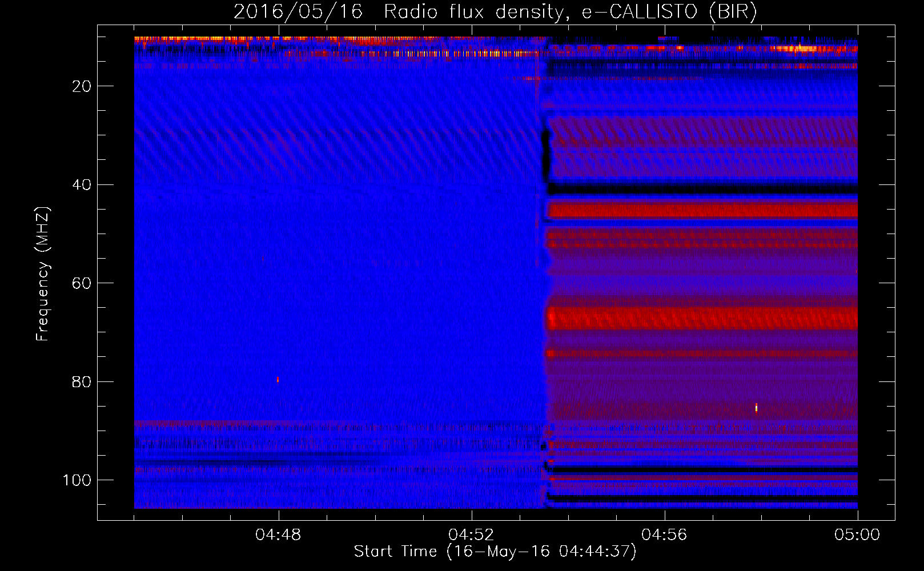Click the plot title with date 2016/05/16
The width and height of the screenshot is (924, 571).
tap(495, 11)
